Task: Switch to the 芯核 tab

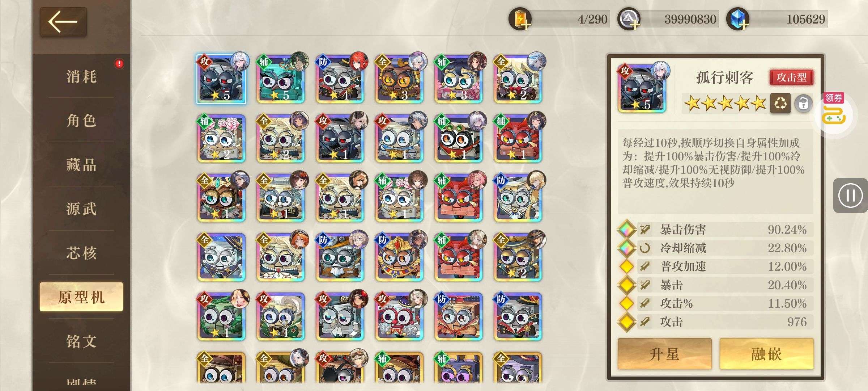Action: tap(81, 253)
